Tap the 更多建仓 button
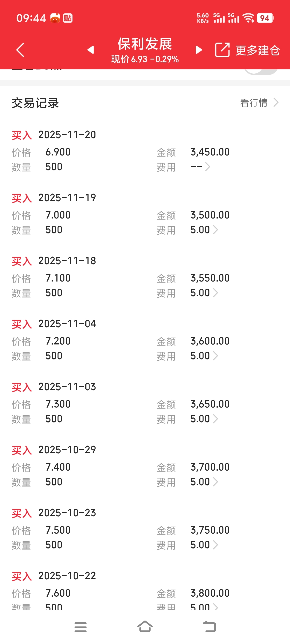 (x=258, y=51)
